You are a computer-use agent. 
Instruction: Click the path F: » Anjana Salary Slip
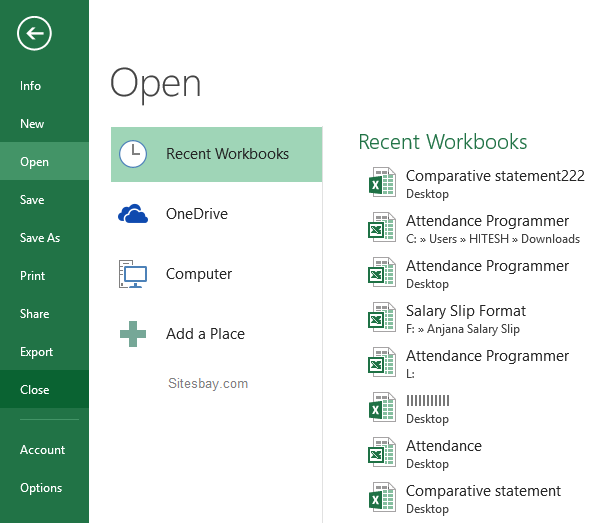463,329
